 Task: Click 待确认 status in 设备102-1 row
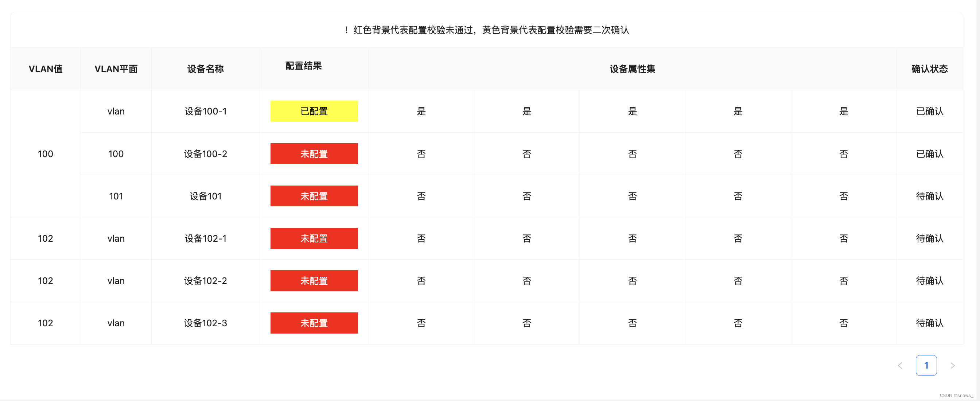929,238
